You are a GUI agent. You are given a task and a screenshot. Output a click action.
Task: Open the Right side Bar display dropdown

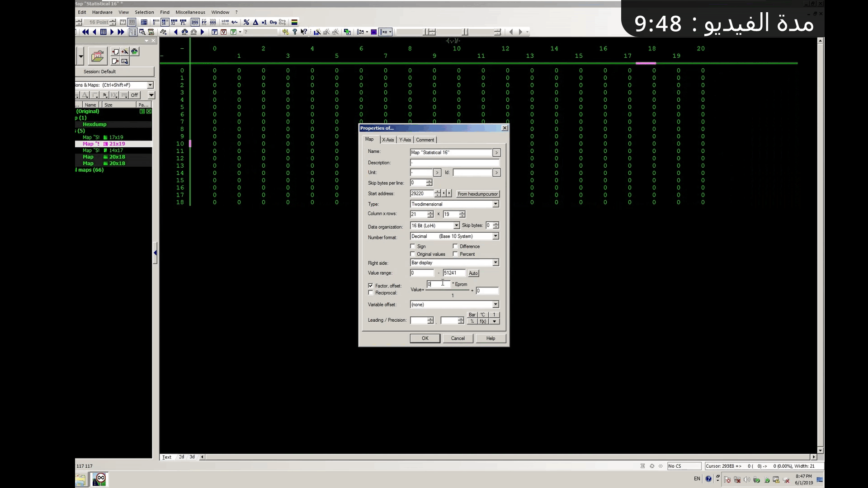coord(495,263)
